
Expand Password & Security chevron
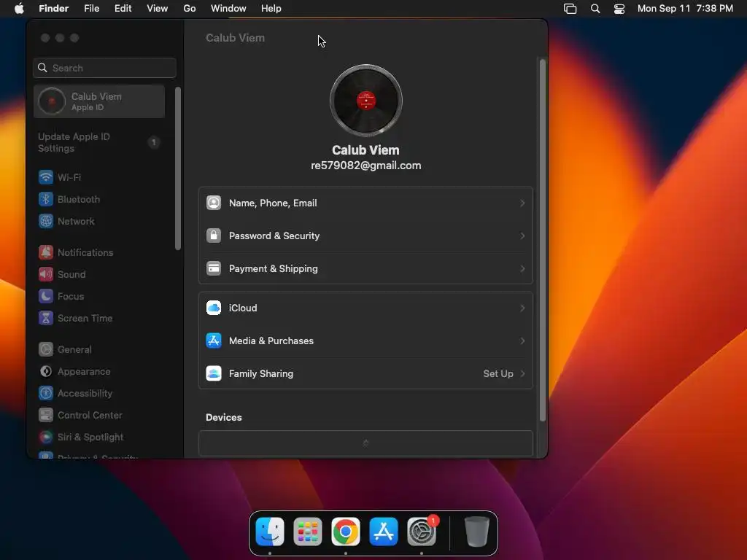tap(522, 236)
